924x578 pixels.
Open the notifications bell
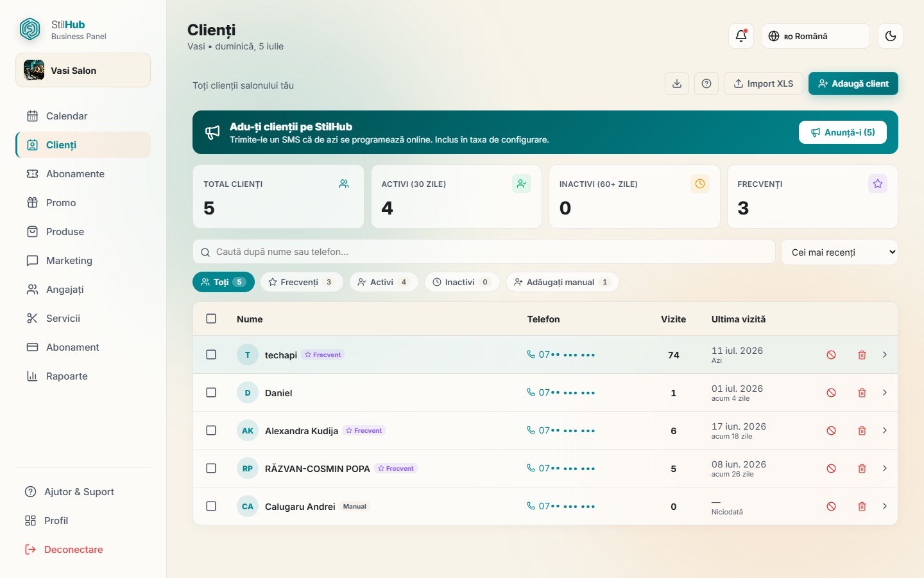coord(741,36)
